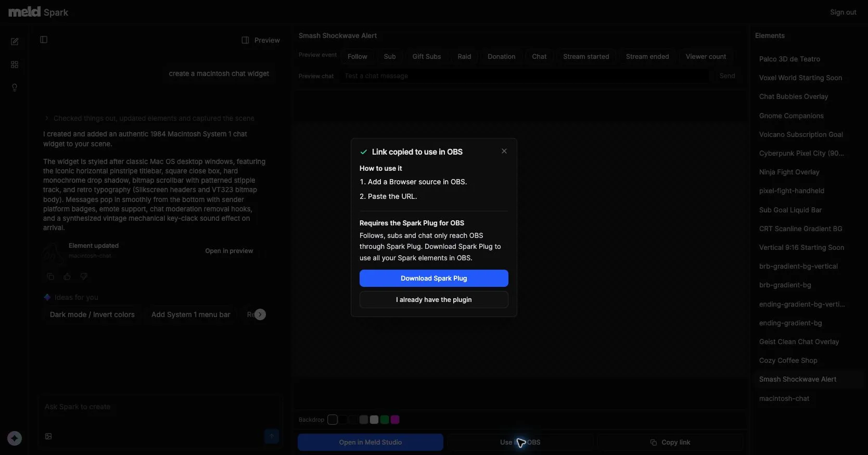Attach an image to the prompt
The width and height of the screenshot is (868, 455).
pos(48,436)
